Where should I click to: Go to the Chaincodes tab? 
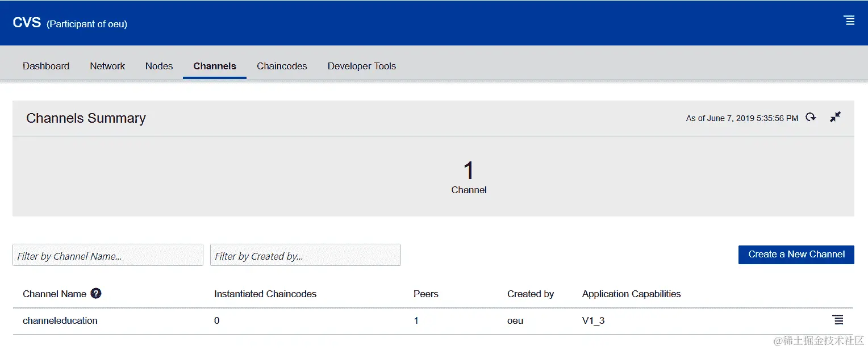pos(282,66)
